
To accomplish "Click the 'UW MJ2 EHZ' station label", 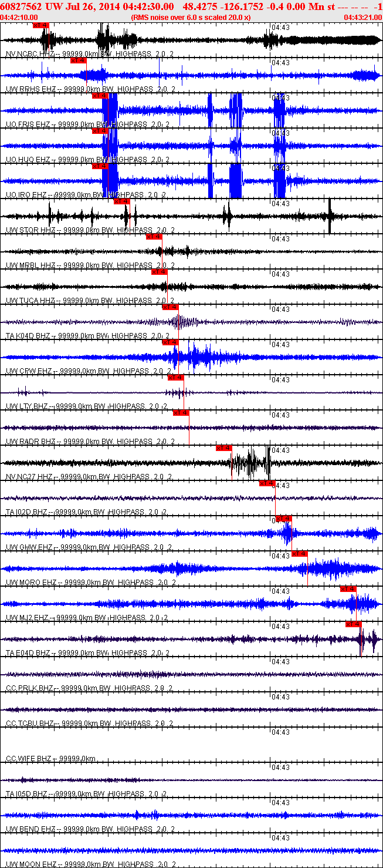I will (x=27, y=618).
